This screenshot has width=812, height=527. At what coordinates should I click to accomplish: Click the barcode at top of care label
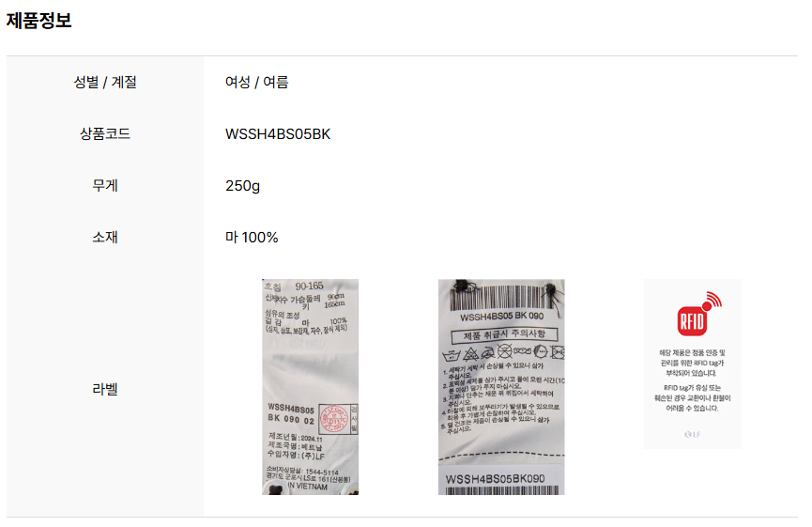501,297
